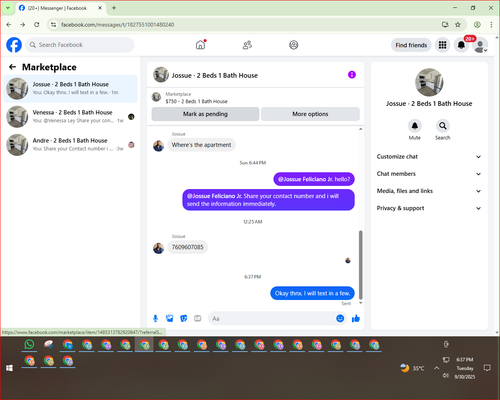Screen dimensions: 500x400
Task: Open WhatsApp from the taskbar
Action: tap(29, 344)
